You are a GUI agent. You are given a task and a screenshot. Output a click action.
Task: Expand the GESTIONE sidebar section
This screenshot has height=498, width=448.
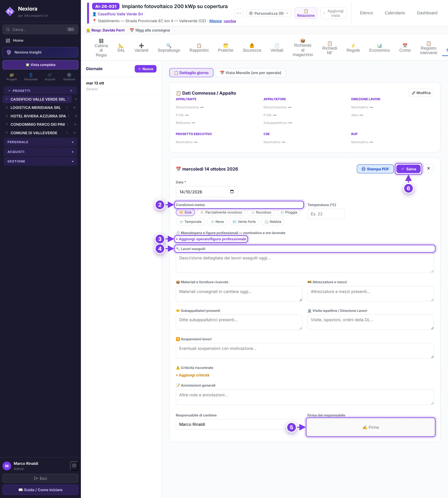(40, 161)
